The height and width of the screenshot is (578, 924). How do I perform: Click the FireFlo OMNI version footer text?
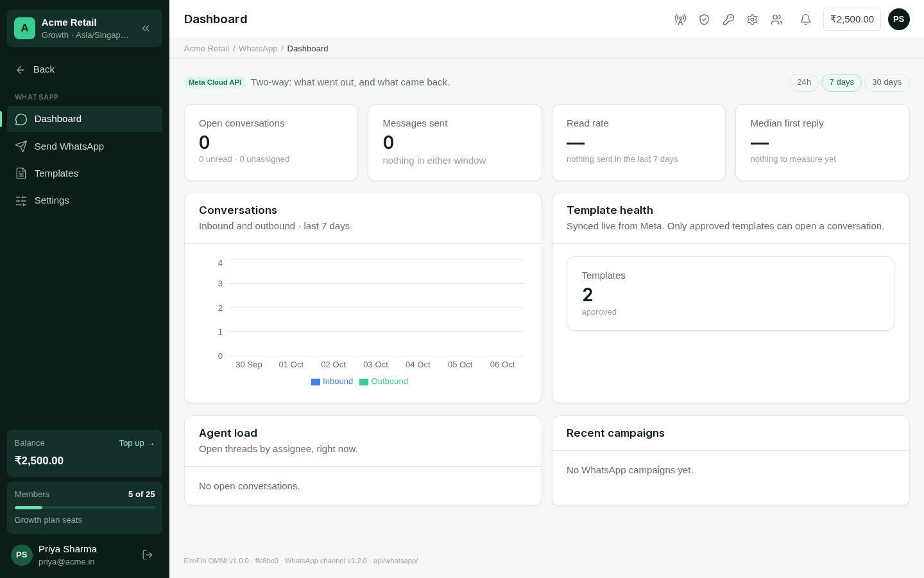(300, 561)
